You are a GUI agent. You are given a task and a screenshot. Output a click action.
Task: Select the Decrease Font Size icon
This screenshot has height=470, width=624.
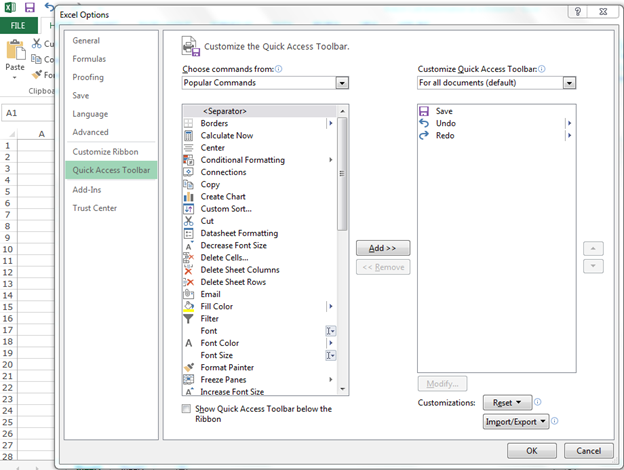[x=188, y=246]
